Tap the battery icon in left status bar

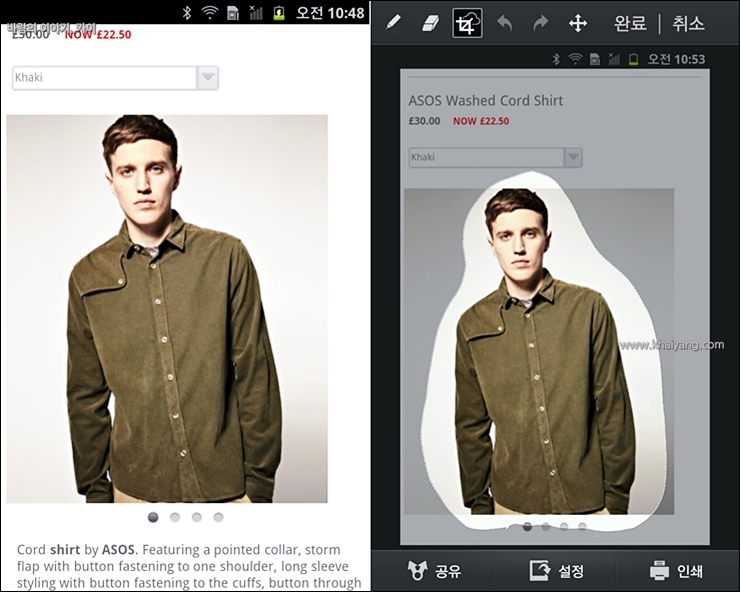pyautogui.click(x=278, y=13)
